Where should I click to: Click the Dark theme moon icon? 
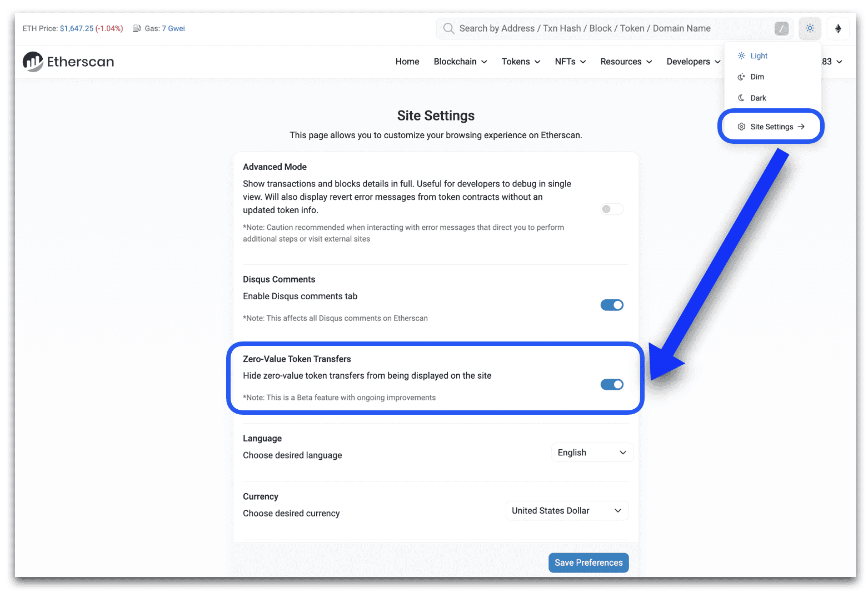click(x=741, y=98)
